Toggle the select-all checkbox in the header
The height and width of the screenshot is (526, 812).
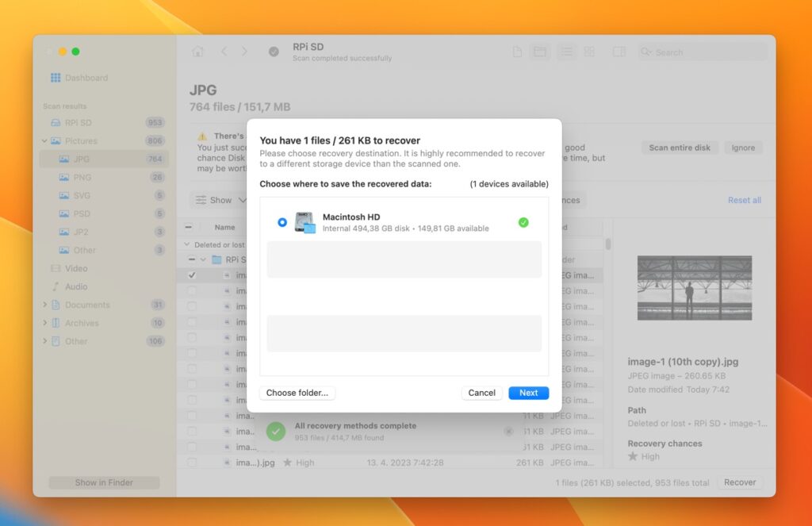pos(189,227)
